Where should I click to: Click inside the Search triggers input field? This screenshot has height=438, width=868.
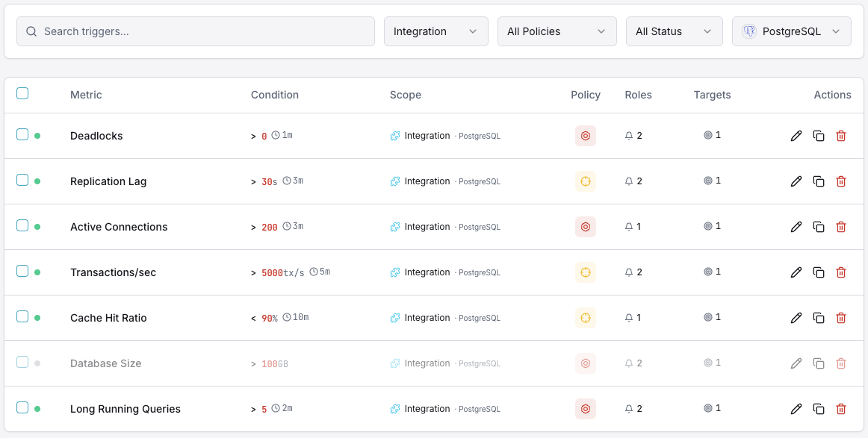pyautogui.click(x=194, y=31)
